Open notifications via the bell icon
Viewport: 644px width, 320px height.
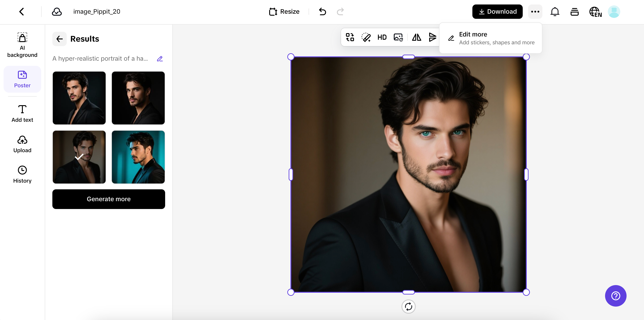[x=555, y=11]
